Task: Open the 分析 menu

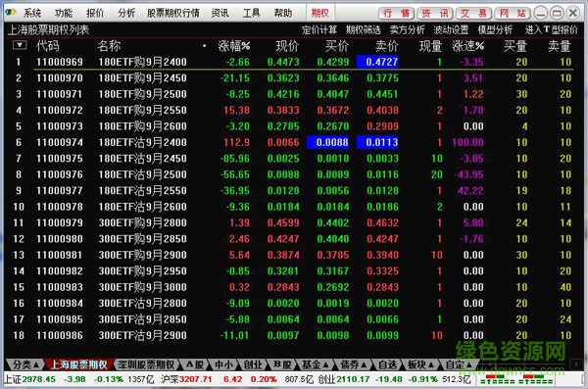Action: point(126,14)
